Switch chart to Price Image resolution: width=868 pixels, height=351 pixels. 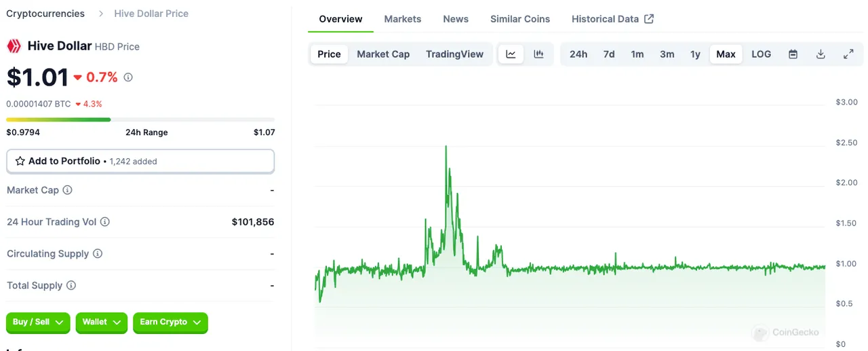[329, 54]
